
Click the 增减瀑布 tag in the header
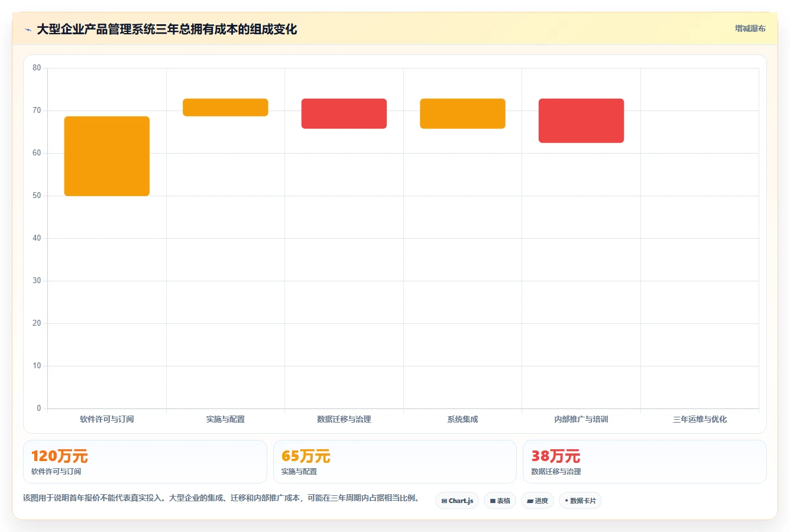coord(750,28)
